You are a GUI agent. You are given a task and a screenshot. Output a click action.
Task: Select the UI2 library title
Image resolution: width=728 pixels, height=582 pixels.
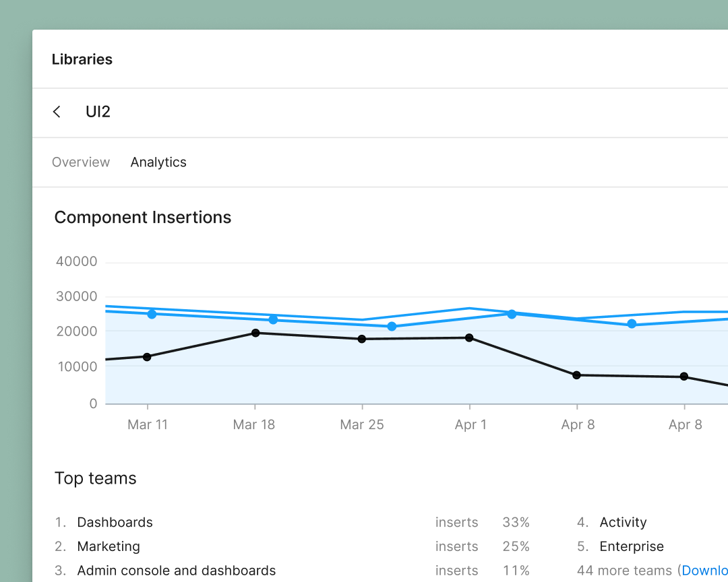point(98,112)
